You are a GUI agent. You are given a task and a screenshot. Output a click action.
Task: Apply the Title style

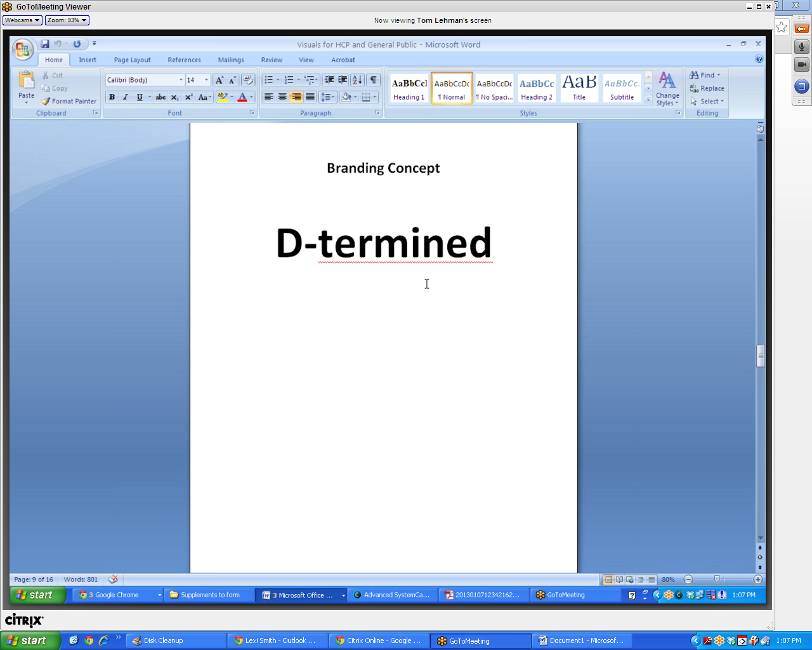[x=579, y=88]
